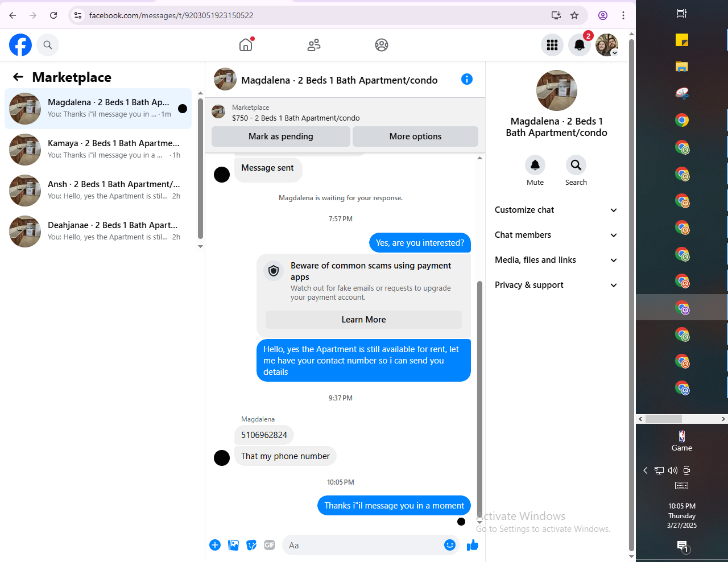Open Sticky Notes from the taskbar
The height and width of the screenshot is (562, 728).
click(x=682, y=40)
